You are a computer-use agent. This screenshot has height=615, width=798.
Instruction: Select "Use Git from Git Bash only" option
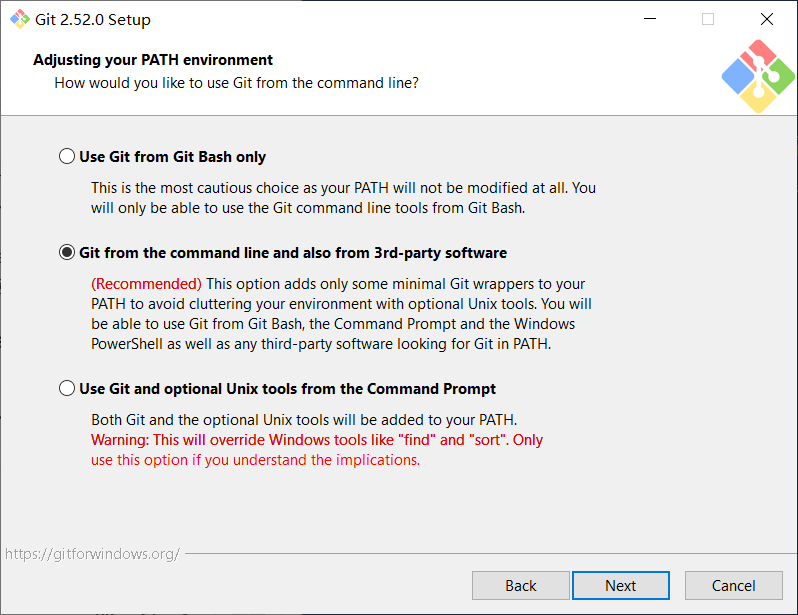(67, 156)
